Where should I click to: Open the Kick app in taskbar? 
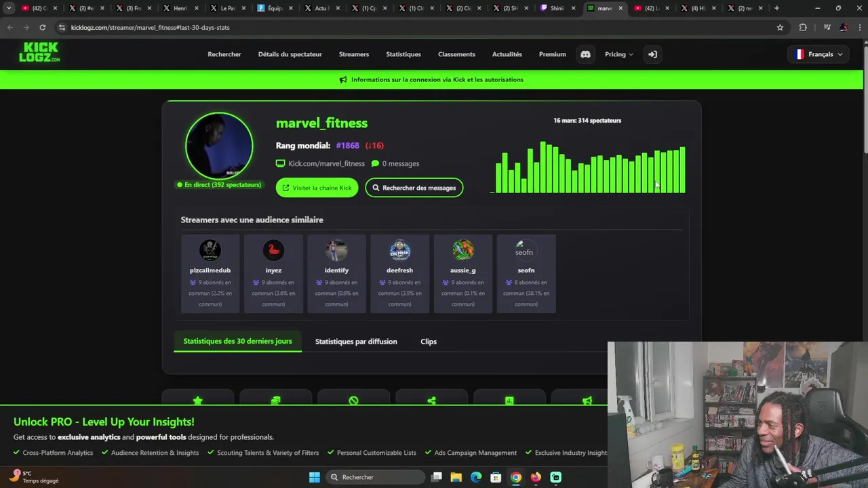click(556, 477)
